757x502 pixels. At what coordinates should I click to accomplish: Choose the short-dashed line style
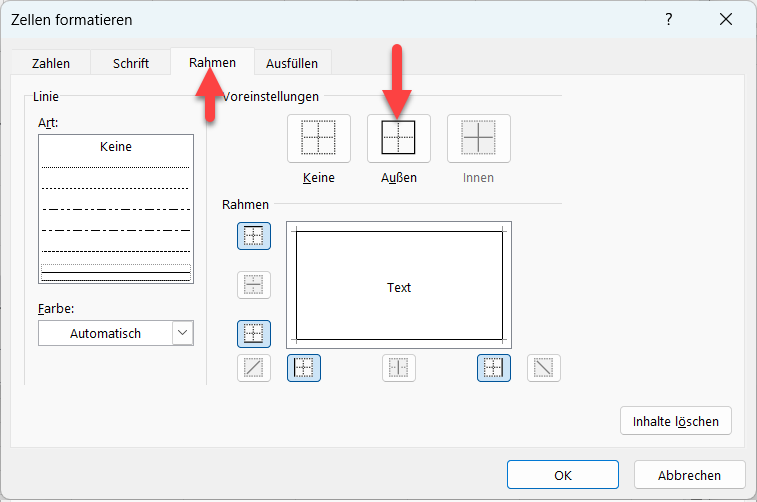(116, 188)
